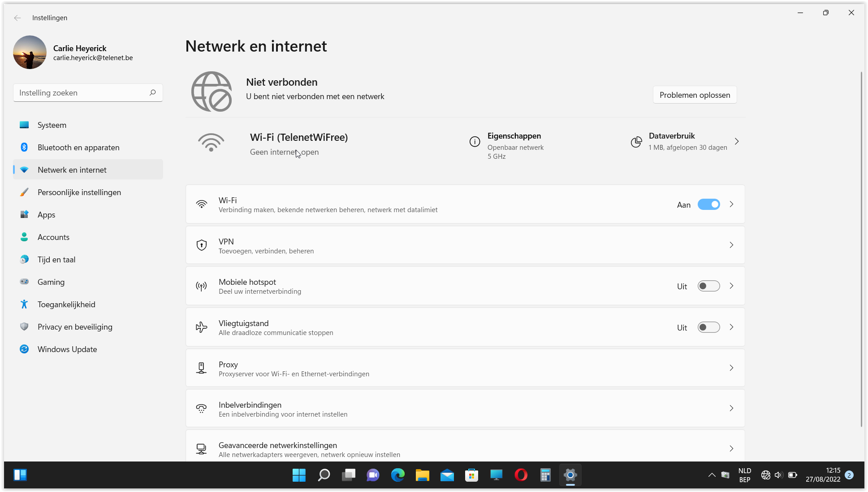Open Inbelverbindingen via its chevron arrow
The image size is (868, 492).
(x=731, y=408)
